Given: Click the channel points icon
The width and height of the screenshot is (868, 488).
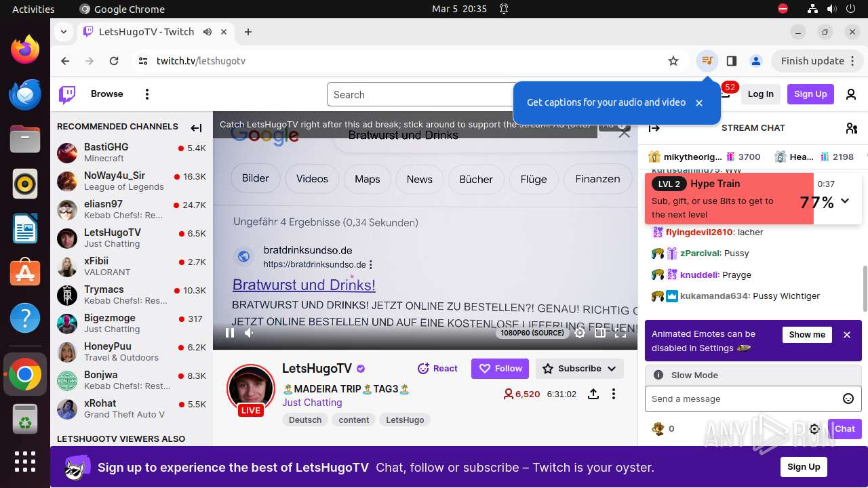Looking at the screenshot, I should (658, 429).
